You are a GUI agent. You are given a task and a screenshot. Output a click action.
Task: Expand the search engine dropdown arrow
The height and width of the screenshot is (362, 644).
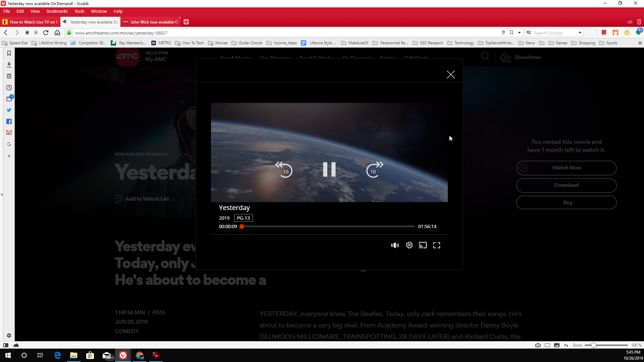(x=580, y=33)
